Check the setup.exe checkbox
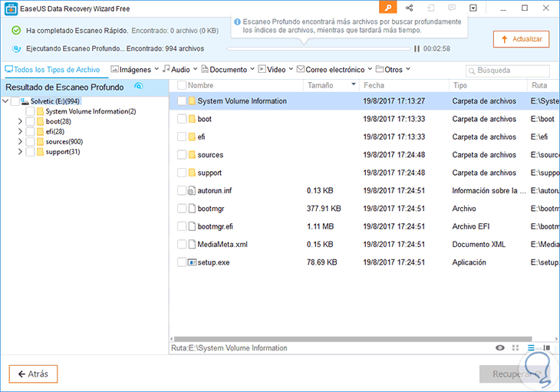560x392 pixels. (x=182, y=262)
